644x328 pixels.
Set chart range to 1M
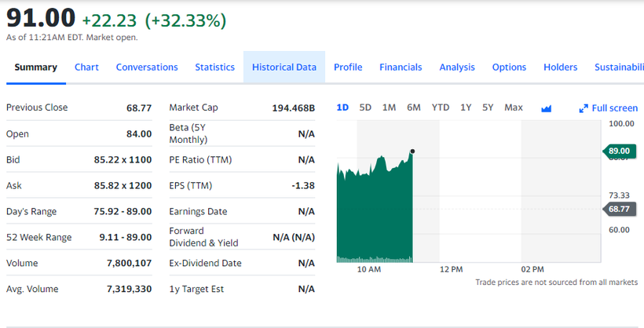click(x=389, y=108)
